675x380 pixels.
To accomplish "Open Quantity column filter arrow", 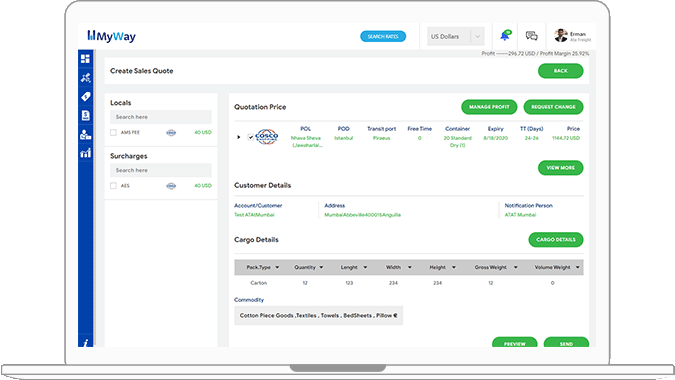I will pos(321,267).
